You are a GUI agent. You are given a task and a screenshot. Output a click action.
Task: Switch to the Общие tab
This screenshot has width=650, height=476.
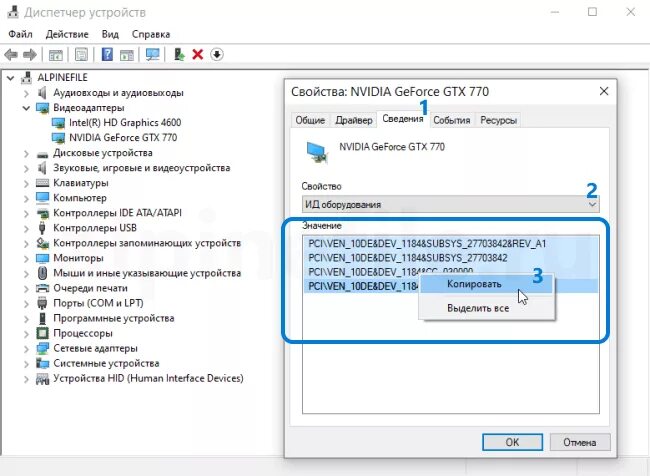point(310,120)
